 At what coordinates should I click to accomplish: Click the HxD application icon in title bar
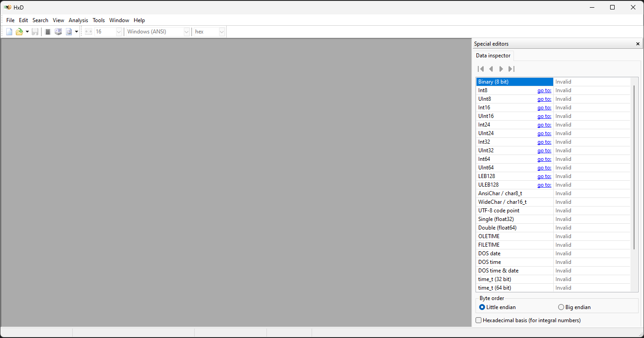pos(8,7)
